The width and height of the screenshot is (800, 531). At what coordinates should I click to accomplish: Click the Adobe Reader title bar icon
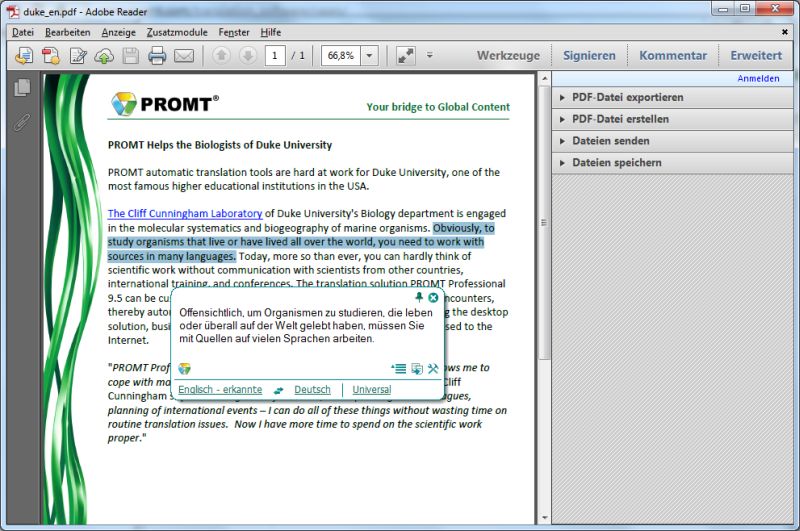pos(13,12)
